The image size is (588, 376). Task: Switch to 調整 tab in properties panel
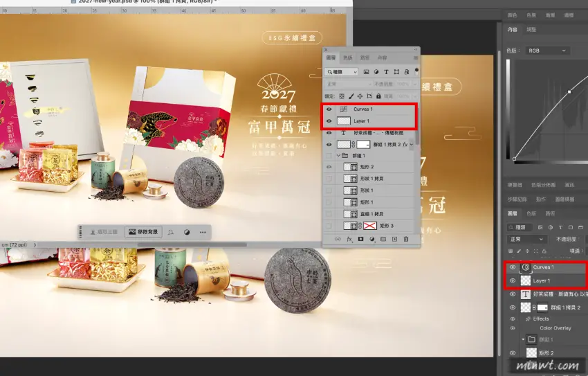tap(531, 29)
